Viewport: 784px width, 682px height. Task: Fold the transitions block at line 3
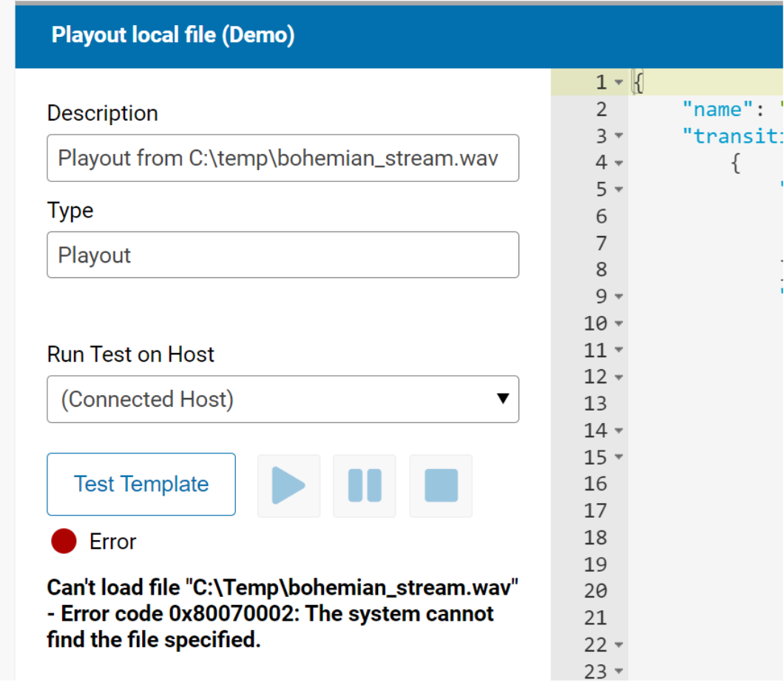pos(619,137)
